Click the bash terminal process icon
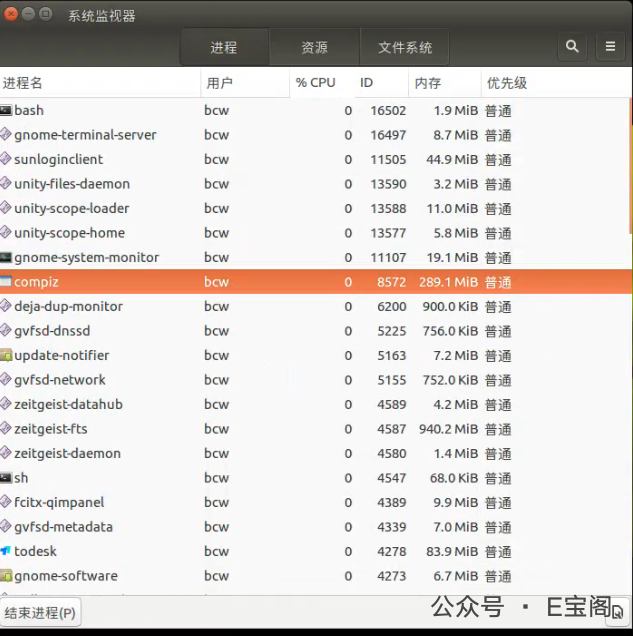 (x=6, y=110)
